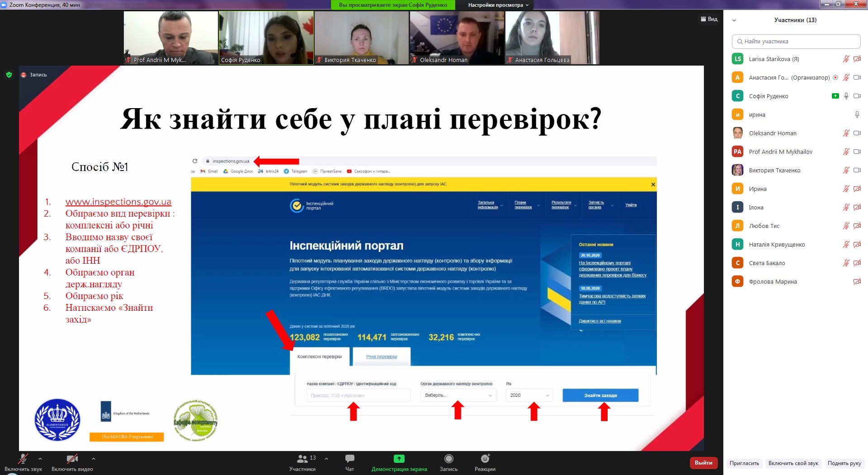Click Річні перевірки tab in shared slide
868x475 pixels.
click(x=382, y=356)
